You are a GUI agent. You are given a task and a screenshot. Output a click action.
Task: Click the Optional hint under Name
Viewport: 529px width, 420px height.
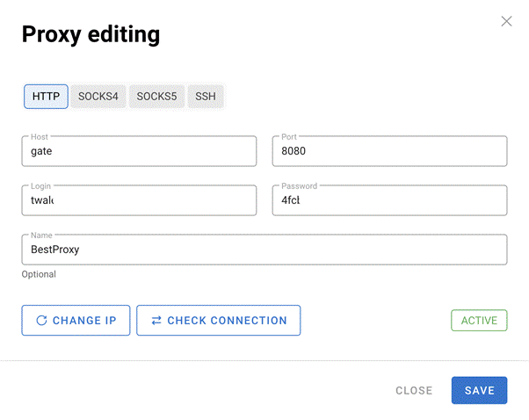(39, 274)
